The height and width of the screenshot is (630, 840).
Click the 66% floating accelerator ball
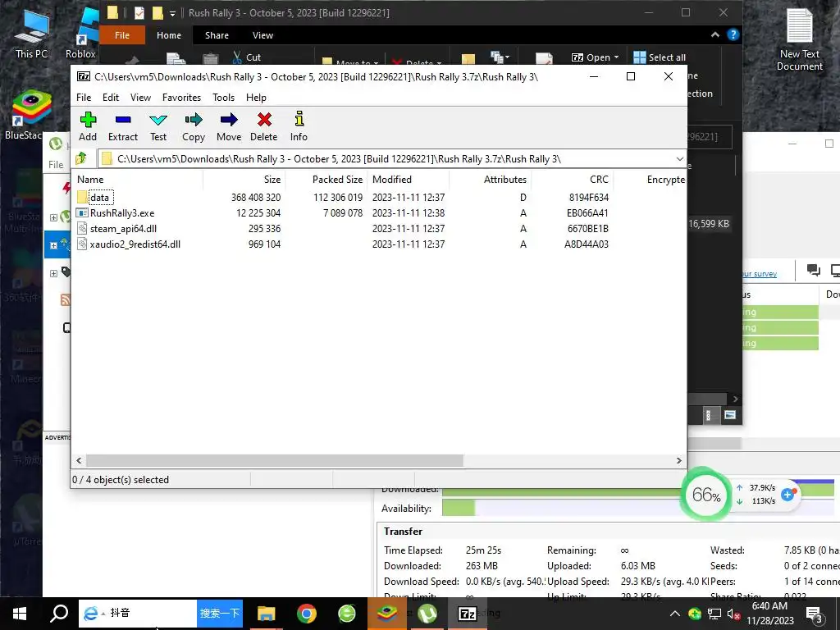pos(706,494)
